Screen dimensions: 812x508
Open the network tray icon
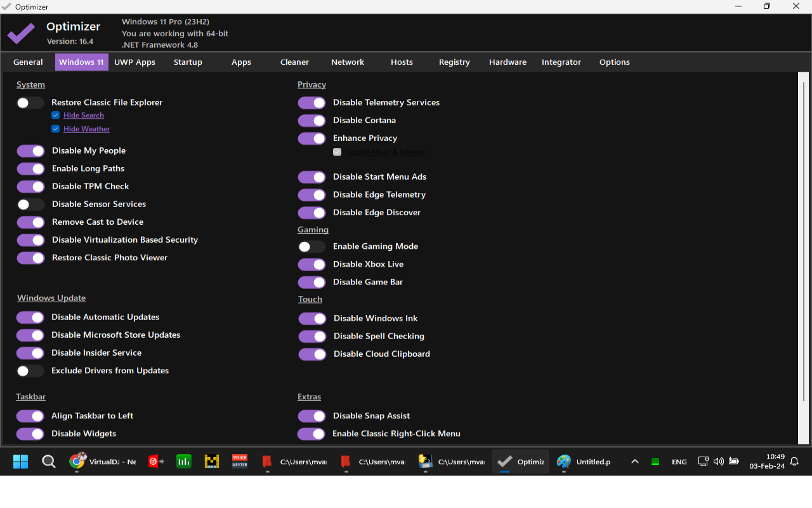click(703, 462)
